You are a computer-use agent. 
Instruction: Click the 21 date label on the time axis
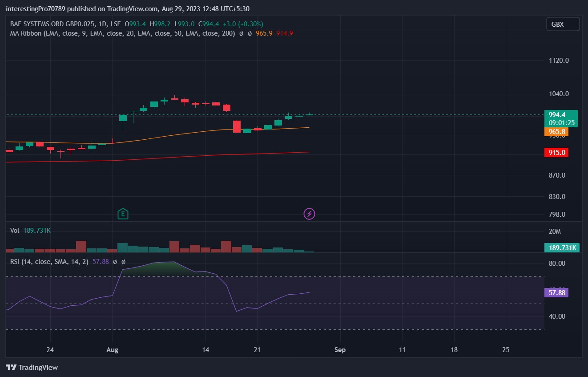coord(257,350)
